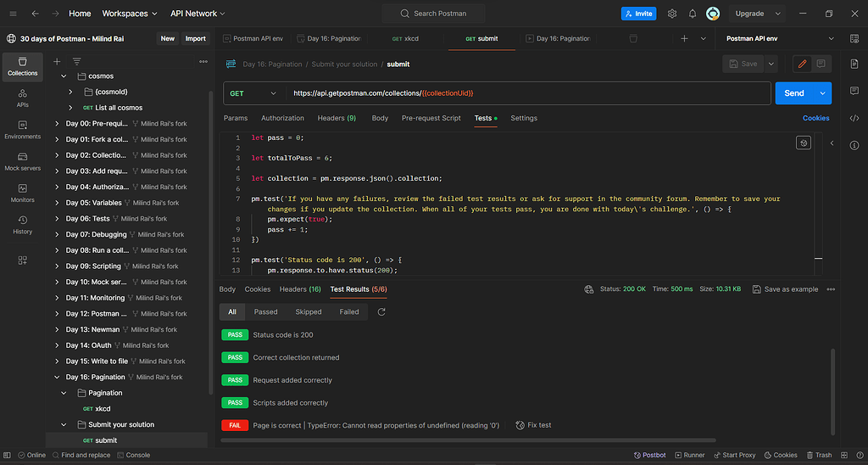Click the blue Send button
Viewport: 868px width, 465px height.
793,93
